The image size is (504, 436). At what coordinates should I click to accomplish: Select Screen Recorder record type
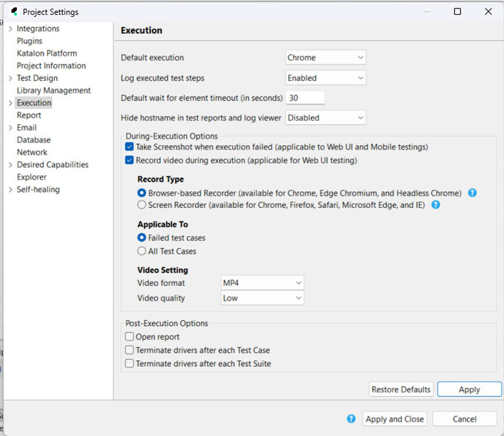click(x=142, y=205)
